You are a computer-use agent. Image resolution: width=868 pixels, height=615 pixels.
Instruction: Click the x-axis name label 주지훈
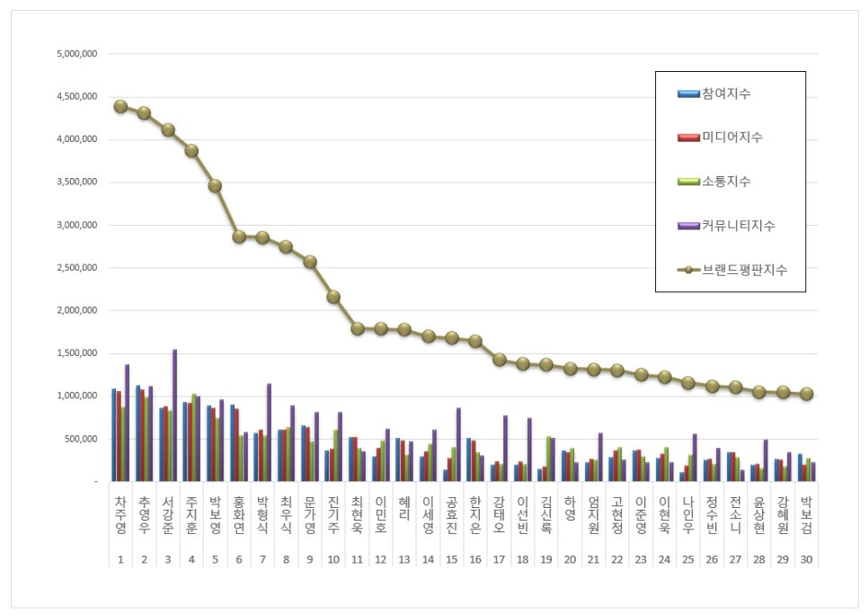191,513
